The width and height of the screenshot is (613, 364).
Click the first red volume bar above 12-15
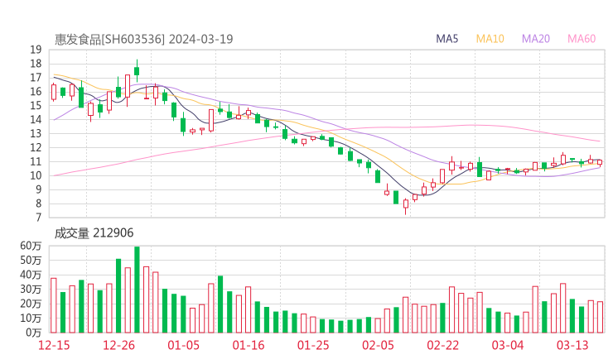tap(54, 305)
